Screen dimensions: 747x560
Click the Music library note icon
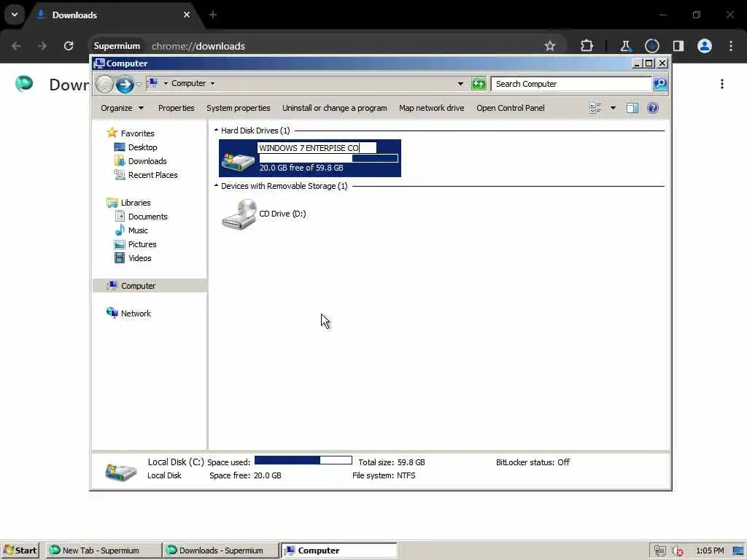120,230
